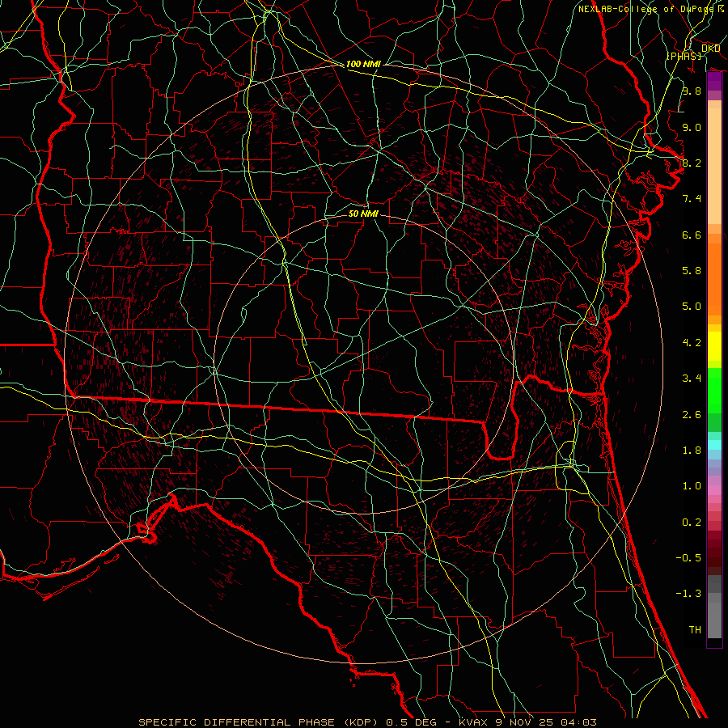Select the 100 NMI range ring label
The height and width of the screenshot is (728, 728).
363,64
